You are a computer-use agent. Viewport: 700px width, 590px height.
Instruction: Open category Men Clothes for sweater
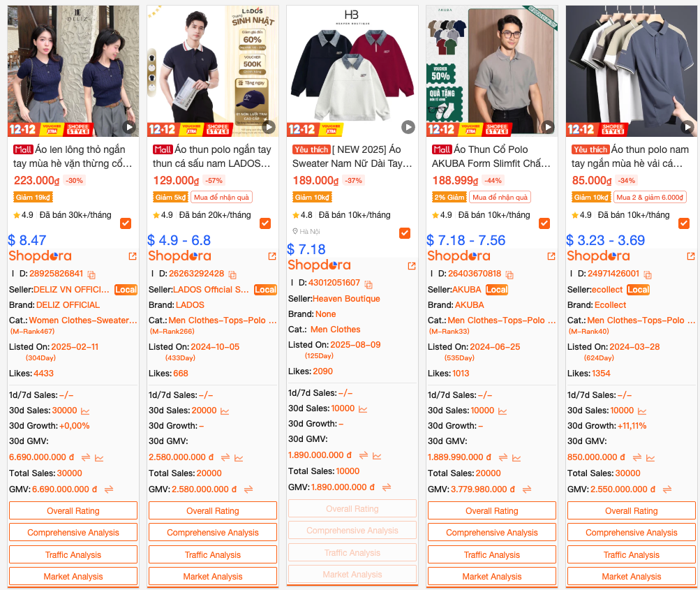pyautogui.click(x=335, y=330)
